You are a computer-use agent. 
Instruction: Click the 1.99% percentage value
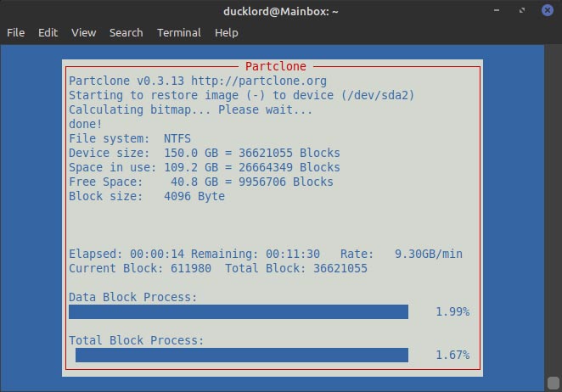(x=452, y=311)
